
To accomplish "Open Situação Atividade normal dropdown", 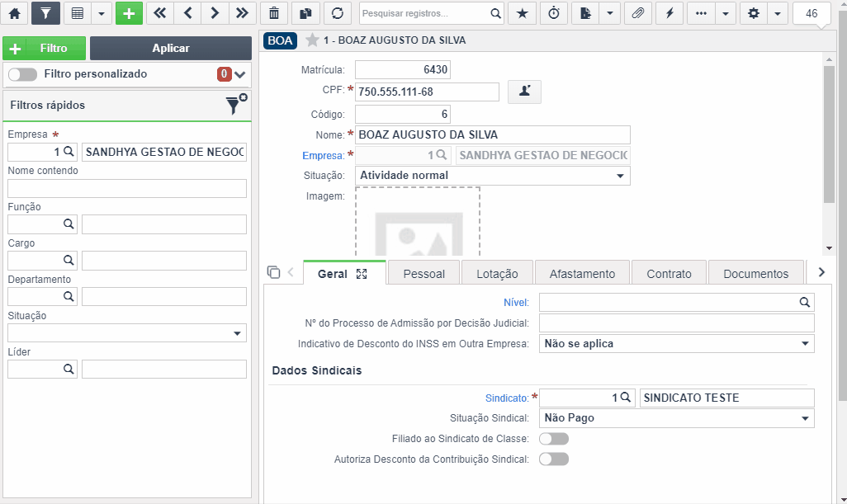I will [493, 176].
